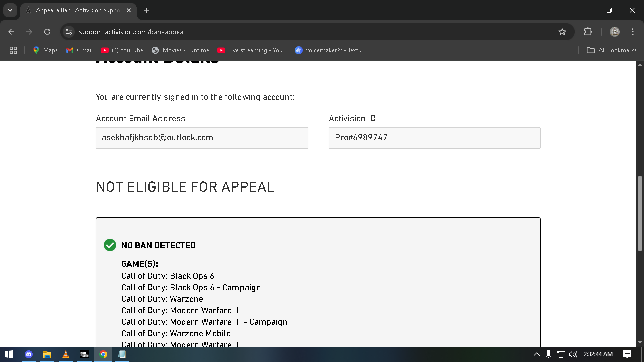
Task: Bookmark this page with the star icon
Action: pyautogui.click(x=562, y=32)
